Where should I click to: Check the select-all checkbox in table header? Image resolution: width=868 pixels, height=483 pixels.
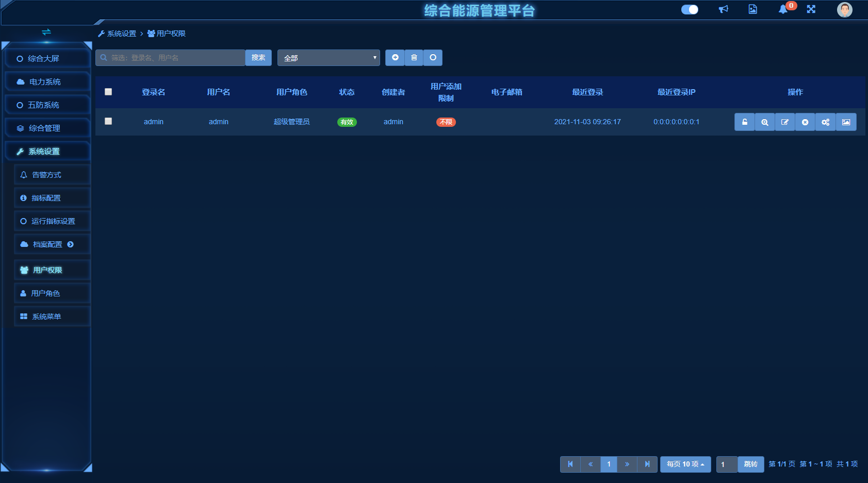tap(108, 92)
